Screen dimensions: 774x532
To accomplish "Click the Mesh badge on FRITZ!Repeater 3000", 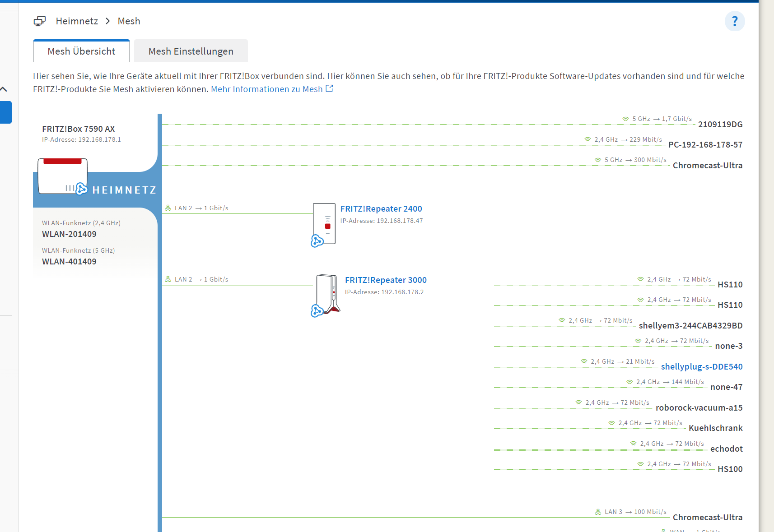I will (x=317, y=311).
